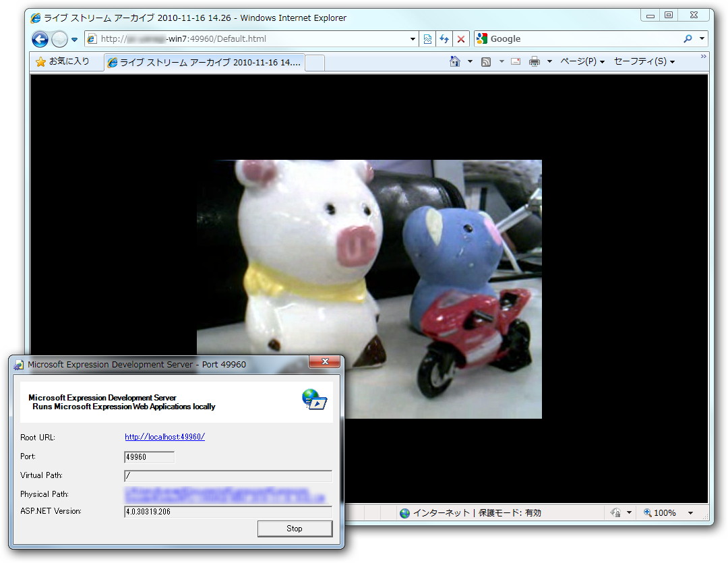The height and width of the screenshot is (563, 728).
Task: Click the 100% zoom level button
Action: point(659,513)
